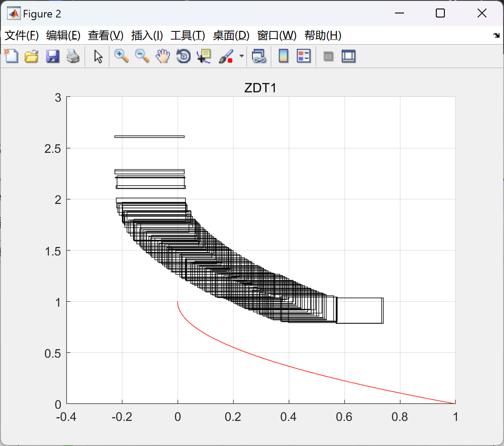
Task: Toggle the Edit Plot arrow tool
Action: pyautogui.click(x=98, y=56)
